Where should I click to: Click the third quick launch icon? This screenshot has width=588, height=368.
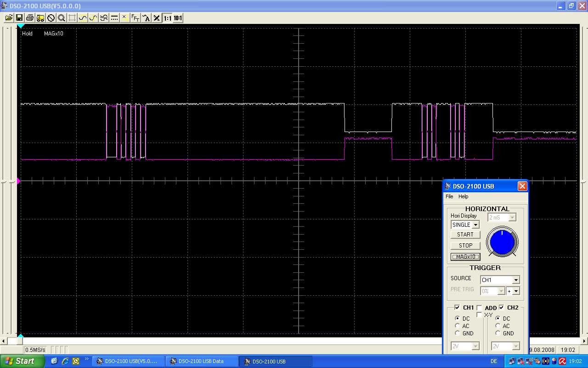76,361
